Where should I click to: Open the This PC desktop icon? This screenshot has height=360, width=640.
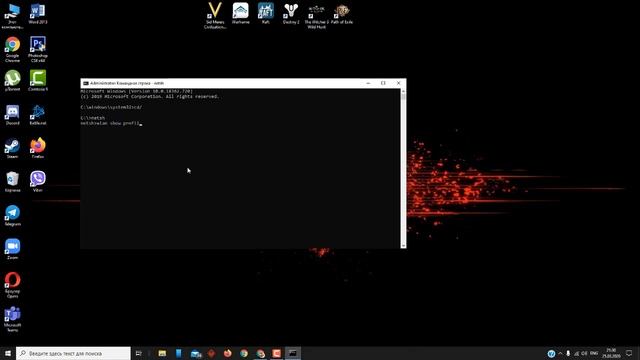tap(12, 16)
